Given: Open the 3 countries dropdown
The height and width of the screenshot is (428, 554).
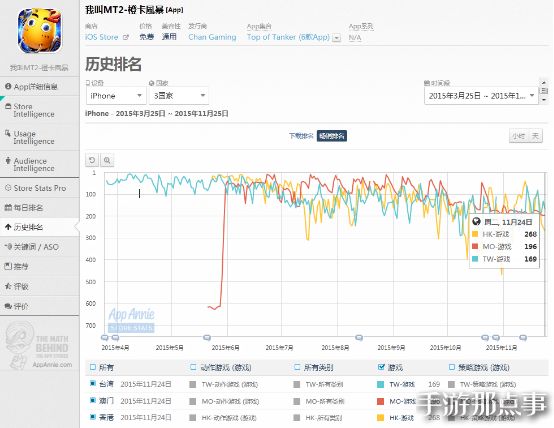Looking at the screenshot, I should pyautogui.click(x=179, y=96).
